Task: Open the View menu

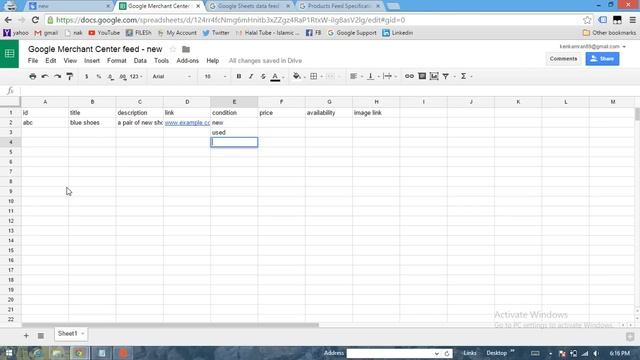Action: 70,61
